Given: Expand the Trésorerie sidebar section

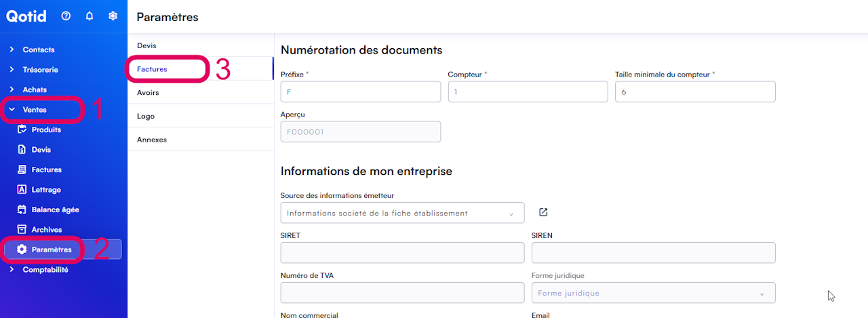Looking at the screenshot, I should point(40,70).
